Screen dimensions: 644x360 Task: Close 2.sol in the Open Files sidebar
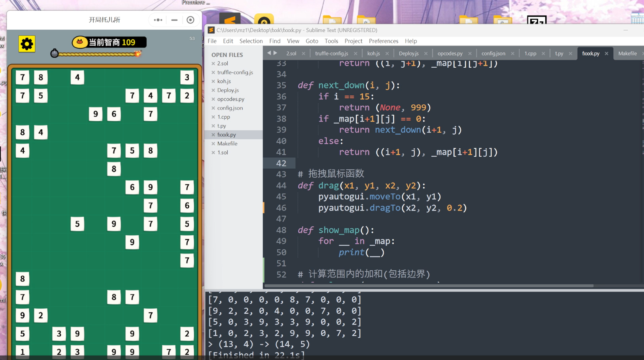[213, 64]
